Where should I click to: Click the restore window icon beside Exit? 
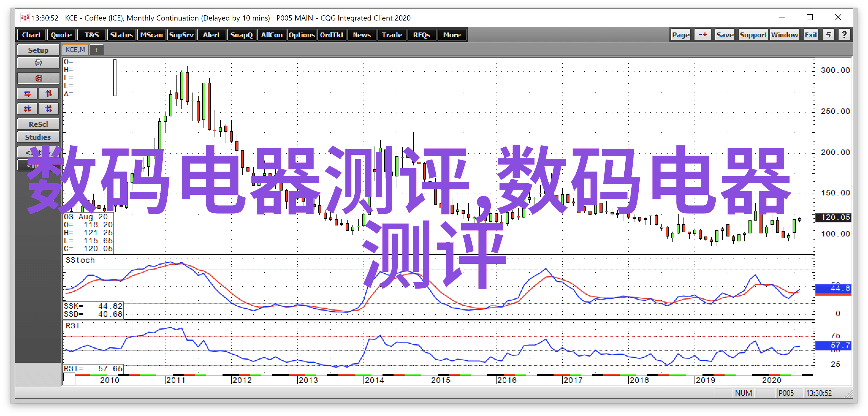pos(828,35)
